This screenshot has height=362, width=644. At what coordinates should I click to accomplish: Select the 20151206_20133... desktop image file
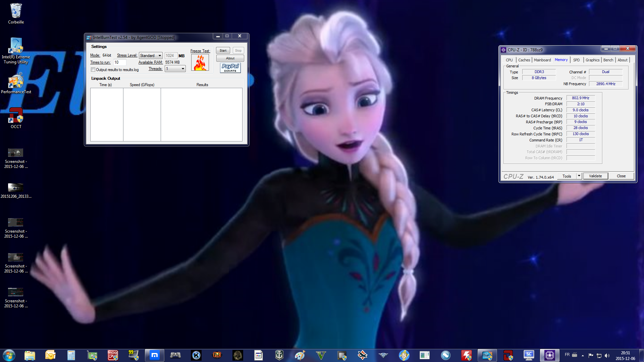[x=16, y=190]
